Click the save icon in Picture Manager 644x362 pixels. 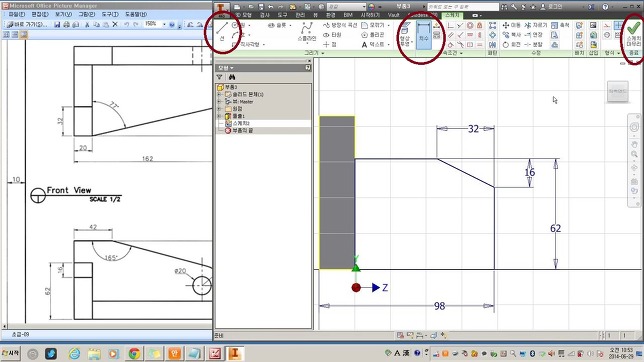(57, 25)
